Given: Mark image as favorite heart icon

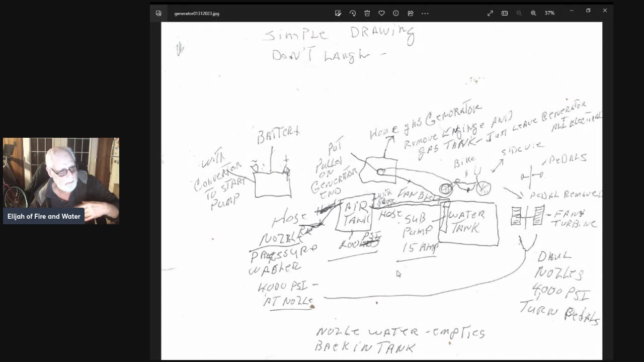Looking at the screenshot, I should tap(381, 13).
